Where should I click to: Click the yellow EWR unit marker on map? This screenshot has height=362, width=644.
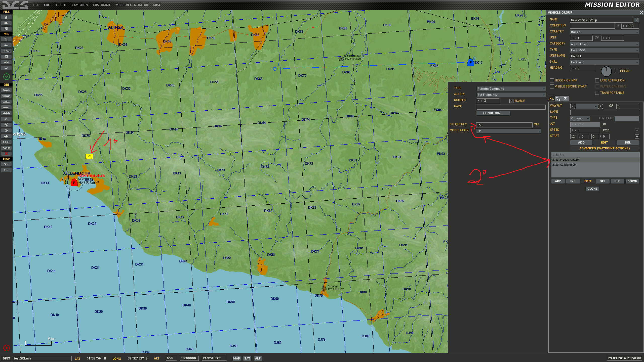89,157
